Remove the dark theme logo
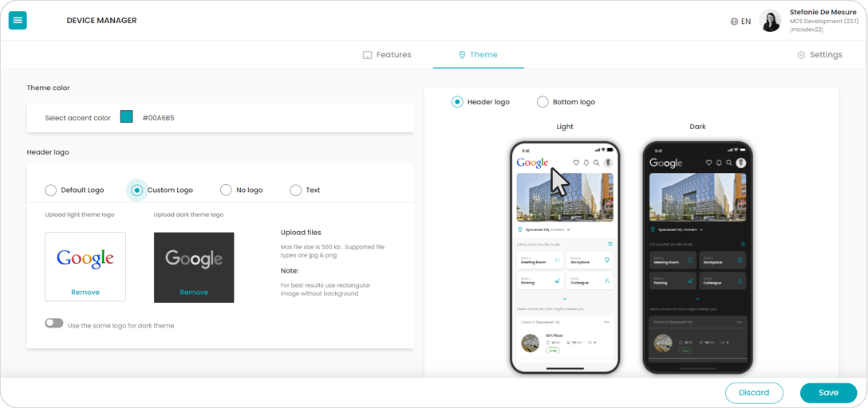The width and height of the screenshot is (868, 408). click(194, 292)
